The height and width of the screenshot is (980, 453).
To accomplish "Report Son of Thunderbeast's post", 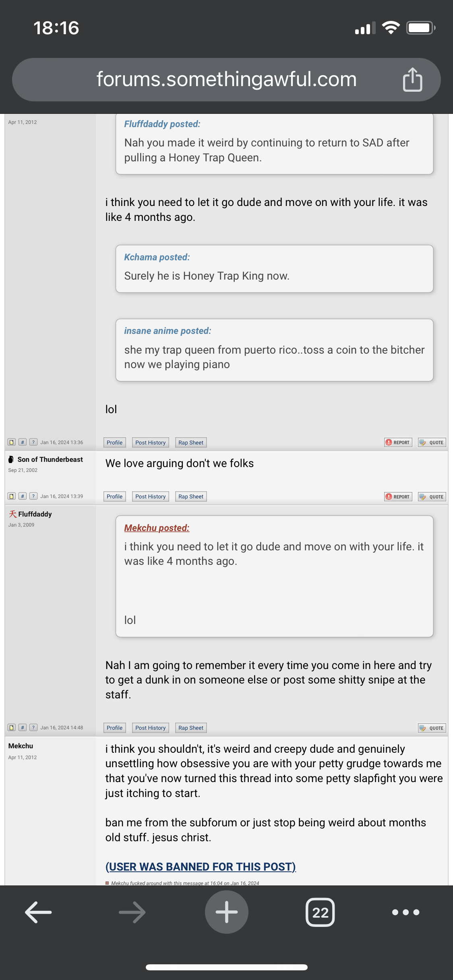I will [398, 496].
